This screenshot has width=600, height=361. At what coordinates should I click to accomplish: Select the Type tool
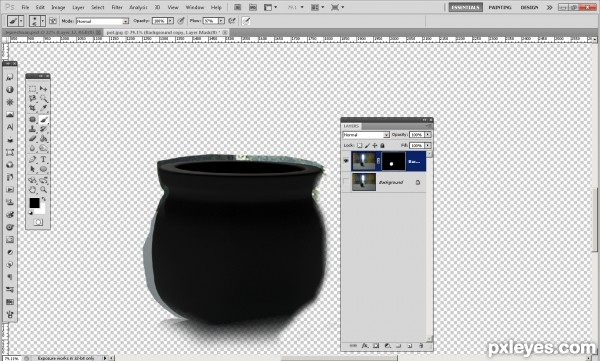(43, 159)
